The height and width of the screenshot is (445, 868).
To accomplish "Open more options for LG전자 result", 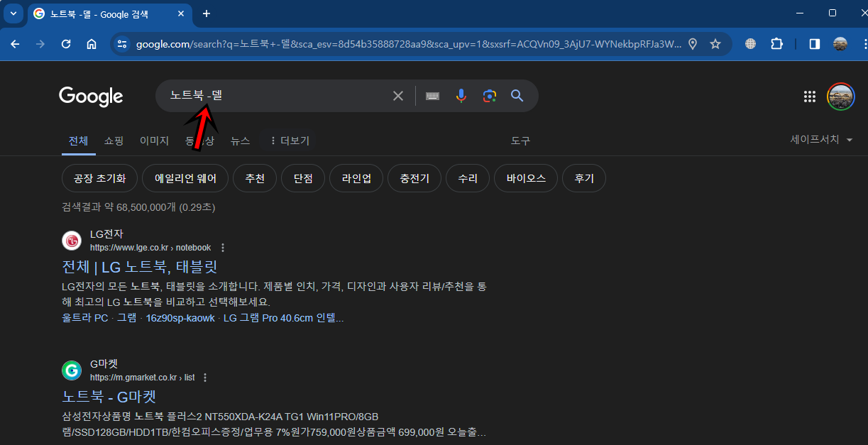I will [223, 248].
